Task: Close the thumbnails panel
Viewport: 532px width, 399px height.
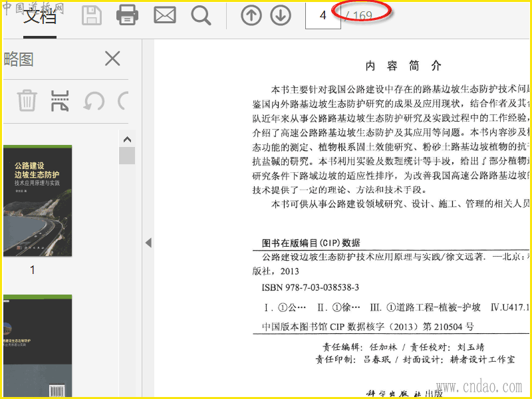Action: (112, 59)
